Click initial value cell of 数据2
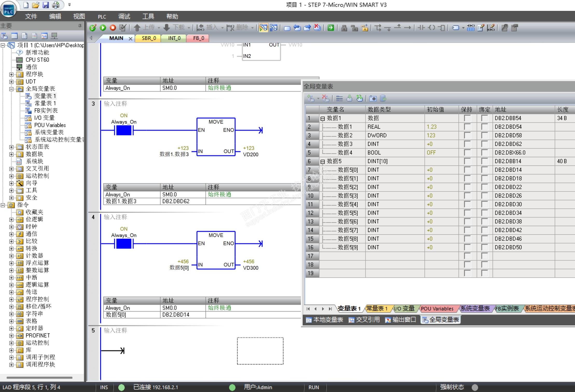The width and height of the screenshot is (575, 392). (x=441, y=136)
